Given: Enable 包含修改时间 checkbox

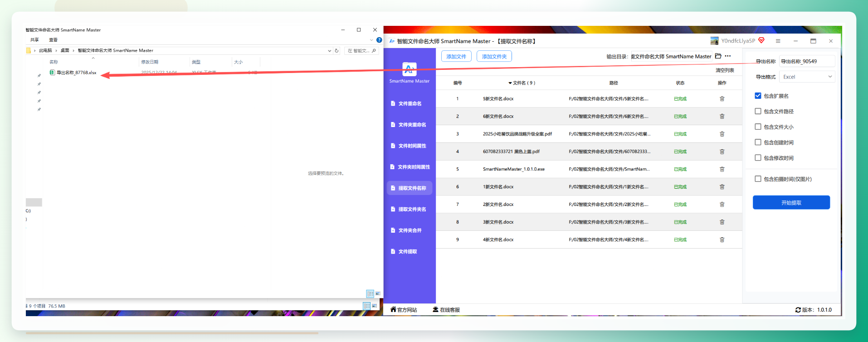Looking at the screenshot, I should tap(758, 157).
